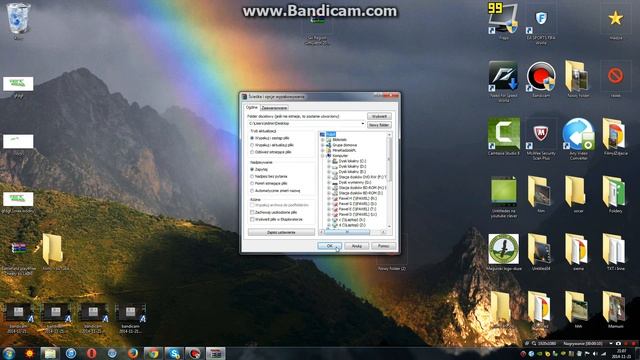Viewport: 640px width, 360px height.
Task: Select 'Wypakuj i zastąp pliki' radio button
Action: (252, 138)
